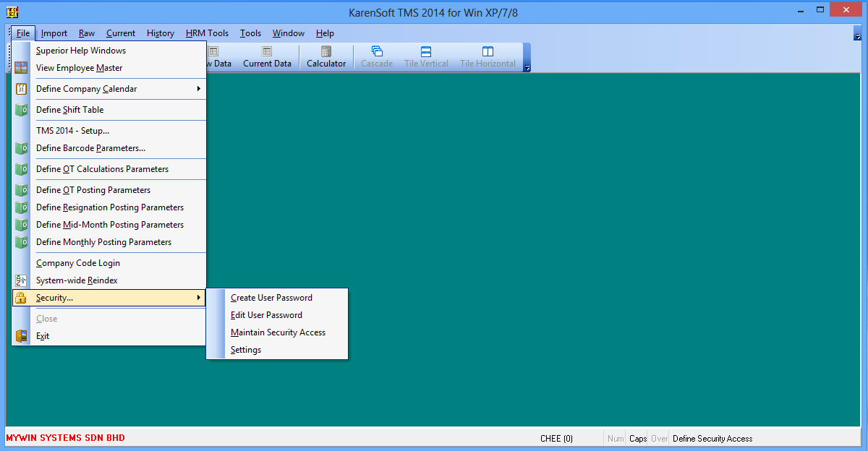The height and width of the screenshot is (451, 868).
Task: Select Define OT Posting Parameters
Action: [x=109, y=190]
